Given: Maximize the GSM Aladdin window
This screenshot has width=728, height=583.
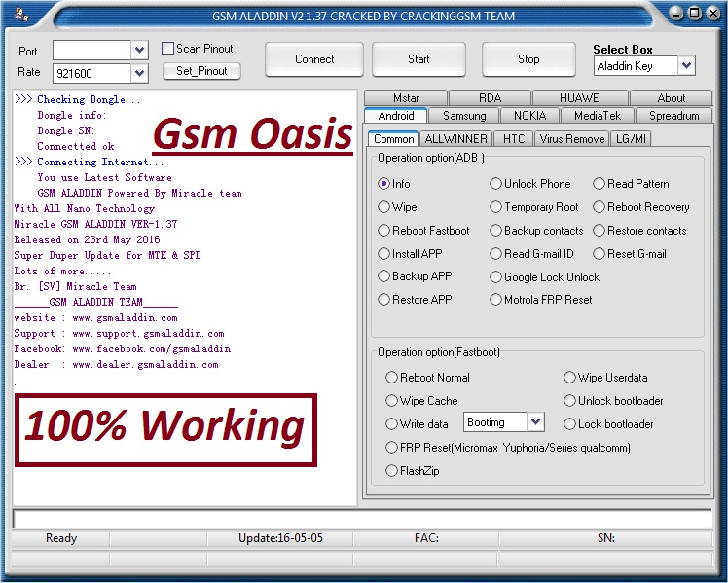Looking at the screenshot, I should click(695, 13).
